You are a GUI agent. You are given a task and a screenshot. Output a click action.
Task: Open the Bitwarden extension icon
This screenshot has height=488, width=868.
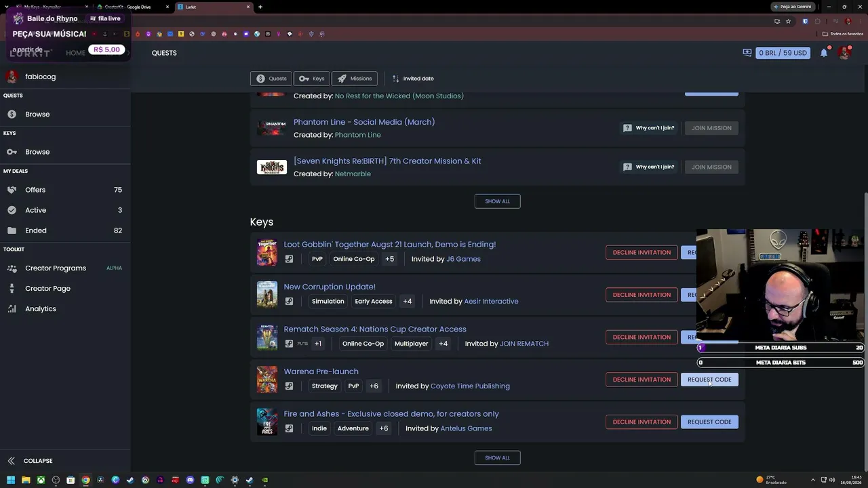[x=805, y=21]
